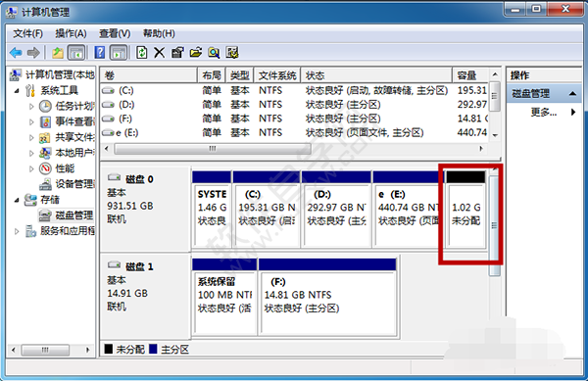
Task: Select the (D:) 292.97 GB partition block
Action: 336,209
